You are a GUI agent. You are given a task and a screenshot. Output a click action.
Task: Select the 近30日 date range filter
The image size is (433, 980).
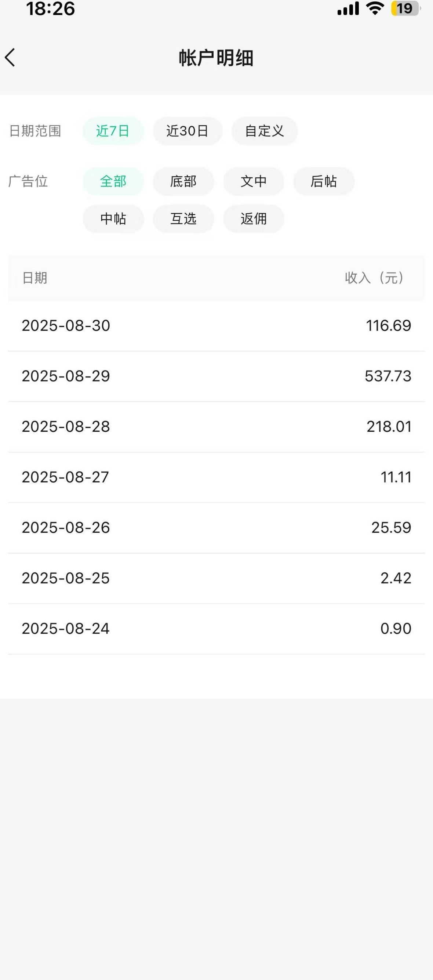click(x=188, y=131)
